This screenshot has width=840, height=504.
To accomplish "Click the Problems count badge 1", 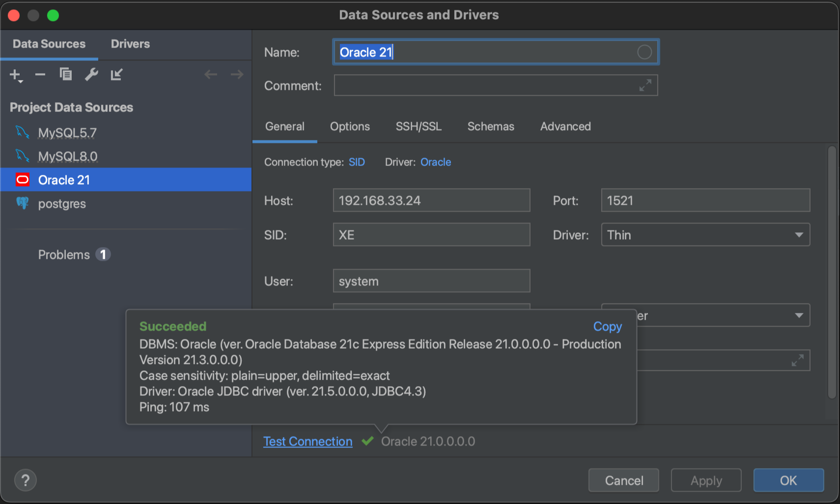I will tap(103, 254).
